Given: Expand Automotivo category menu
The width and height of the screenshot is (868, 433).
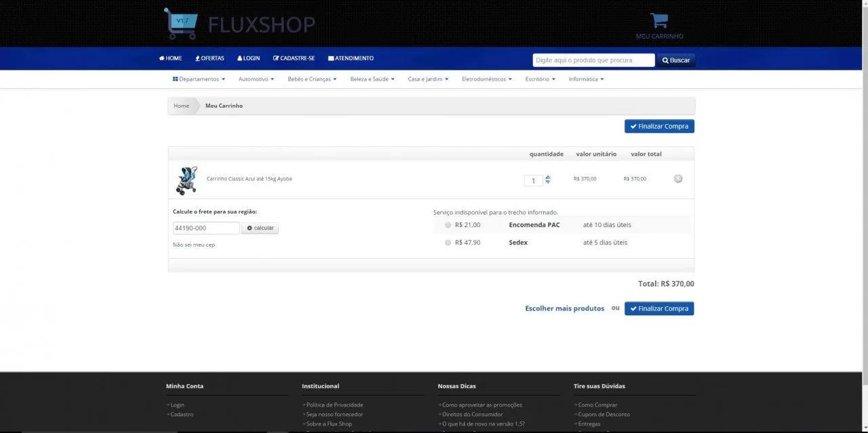Looking at the screenshot, I should pyautogui.click(x=256, y=79).
